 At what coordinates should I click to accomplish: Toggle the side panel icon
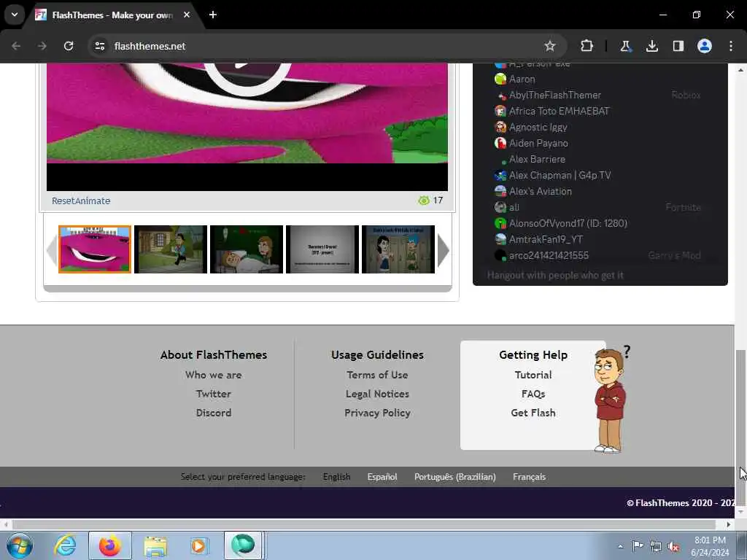click(678, 46)
